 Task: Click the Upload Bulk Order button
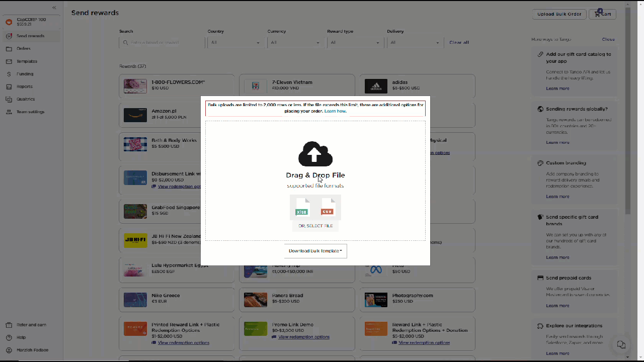click(559, 14)
